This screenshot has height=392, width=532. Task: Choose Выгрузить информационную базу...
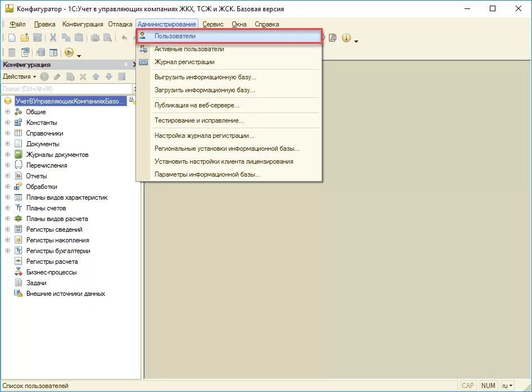coord(229,77)
